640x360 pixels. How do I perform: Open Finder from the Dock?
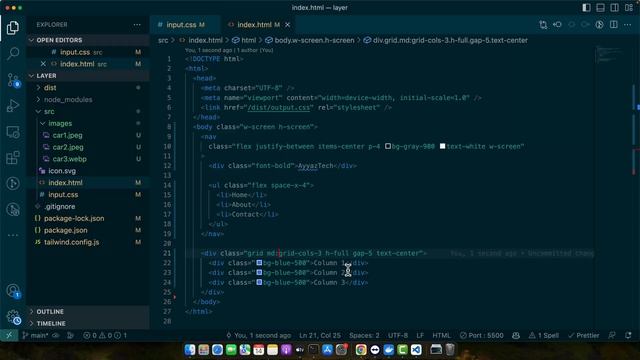(x=190, y=350)
